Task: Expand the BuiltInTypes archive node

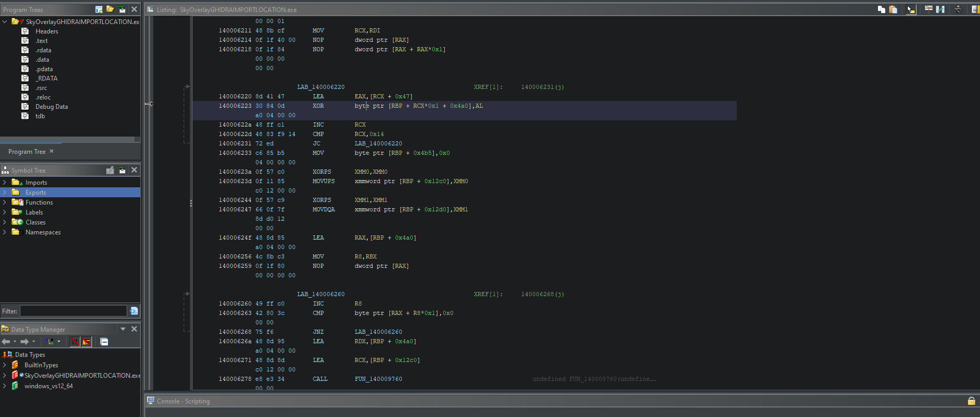Action: (x=5, y=365)
